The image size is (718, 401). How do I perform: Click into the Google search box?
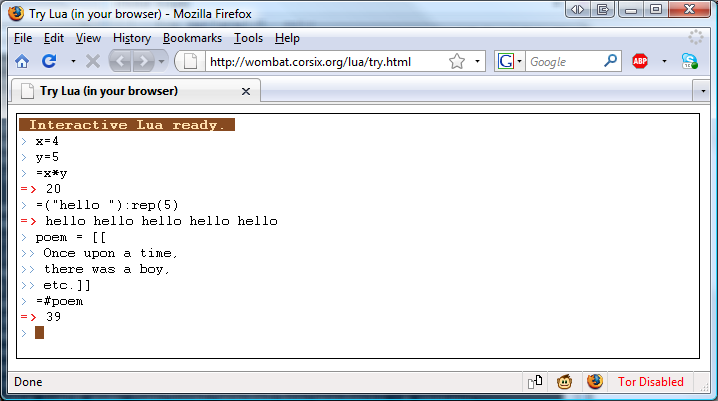(564, 61)
